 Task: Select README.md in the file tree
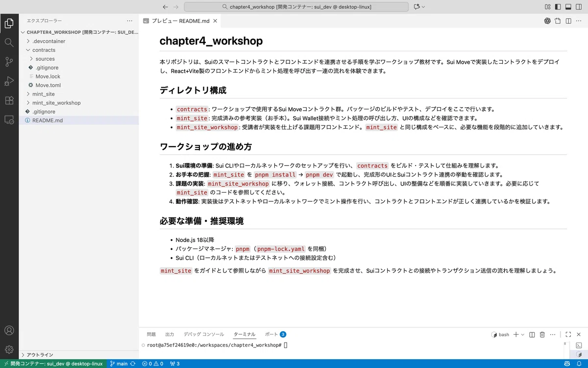pyautogui.click(x=79, y=121)
